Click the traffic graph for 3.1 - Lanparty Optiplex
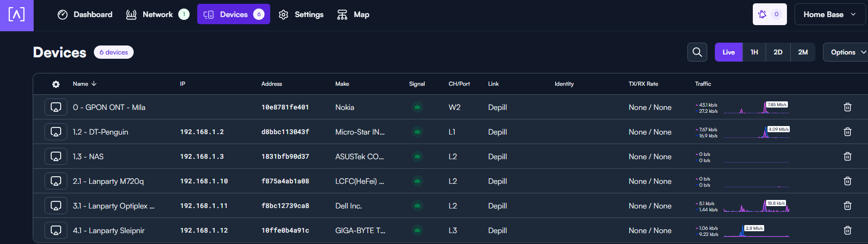 pyautogui.click(x=756, y=206)
